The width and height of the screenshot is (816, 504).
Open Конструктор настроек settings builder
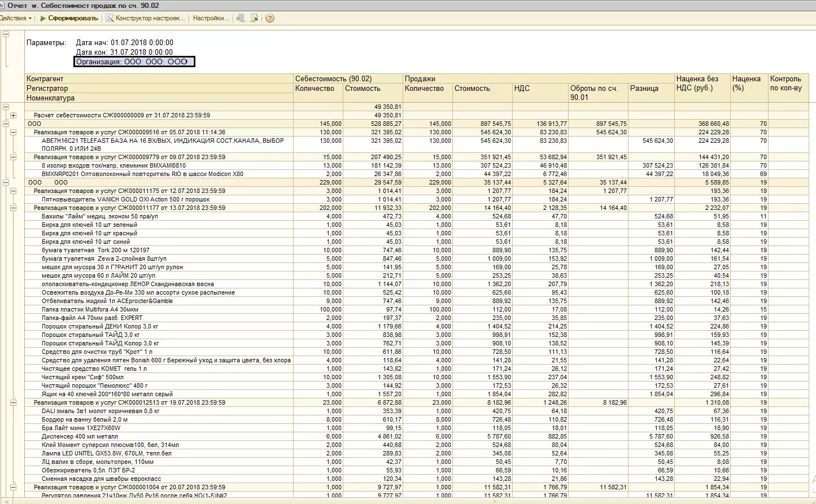click(146, 18)
